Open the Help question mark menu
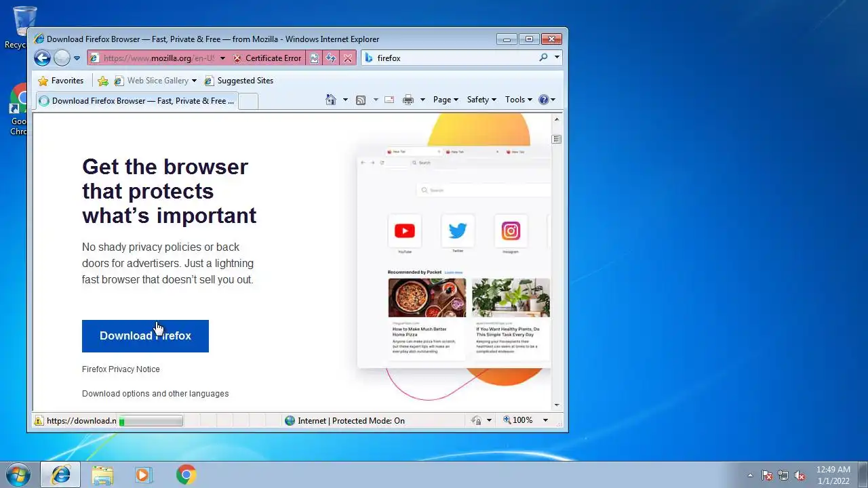Screen dimensions: 868x488 [547, 100]
